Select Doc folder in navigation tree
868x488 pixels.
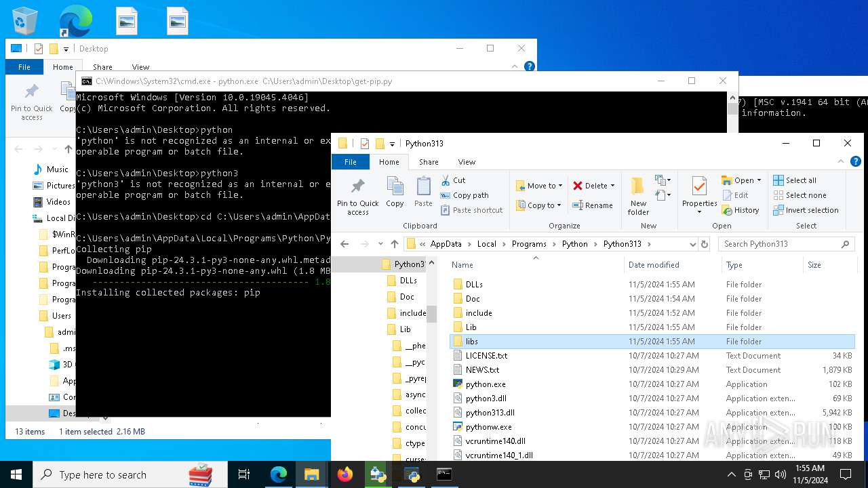[406, 297]
